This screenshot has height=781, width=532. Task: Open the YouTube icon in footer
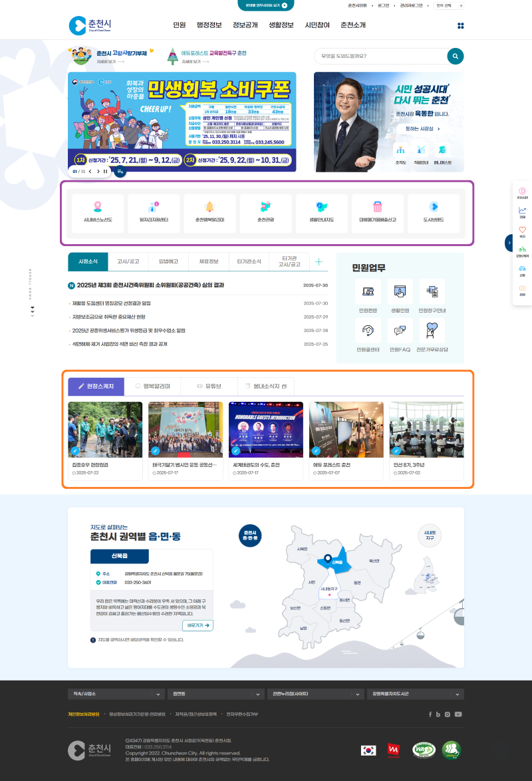[458, 714]
